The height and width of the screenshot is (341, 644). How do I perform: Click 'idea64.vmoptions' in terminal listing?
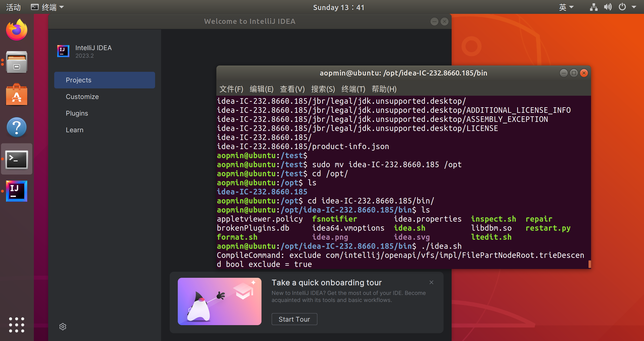[x=348, y=228]
